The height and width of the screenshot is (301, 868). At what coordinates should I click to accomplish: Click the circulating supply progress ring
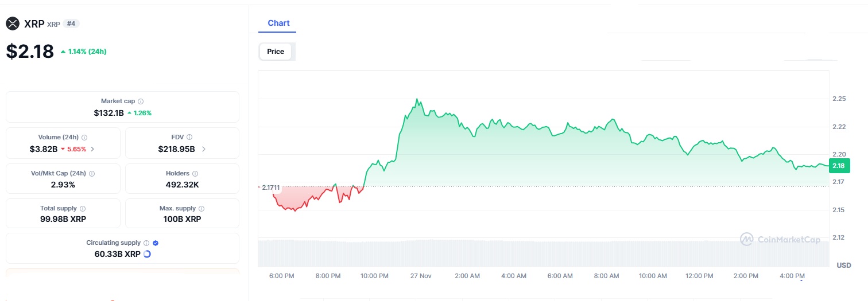[147, 254]
